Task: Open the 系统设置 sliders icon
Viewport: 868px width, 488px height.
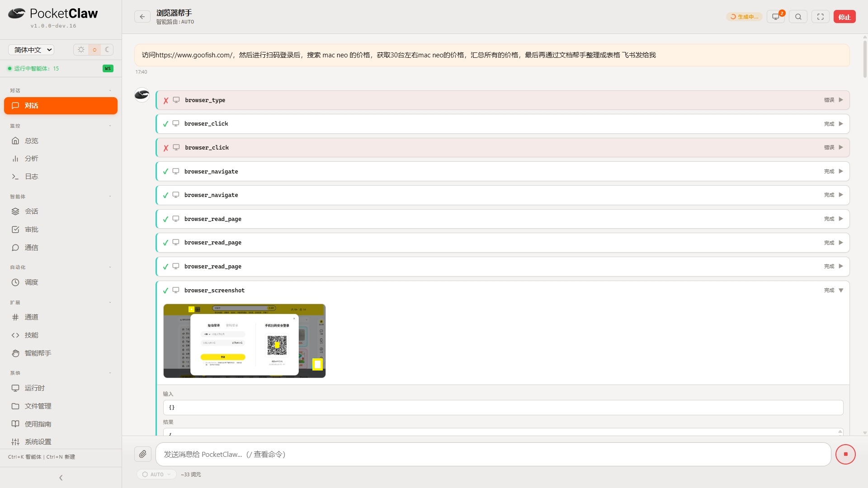Action: click(15, 442)
